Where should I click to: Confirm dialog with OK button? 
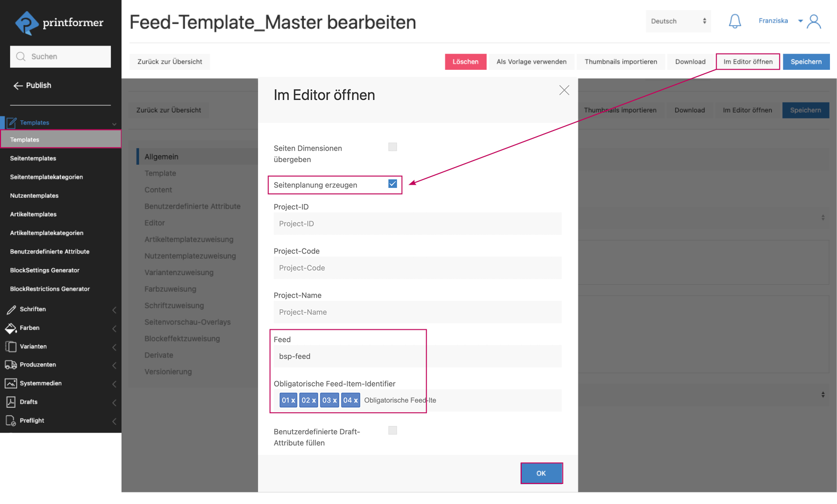point(541,473)
